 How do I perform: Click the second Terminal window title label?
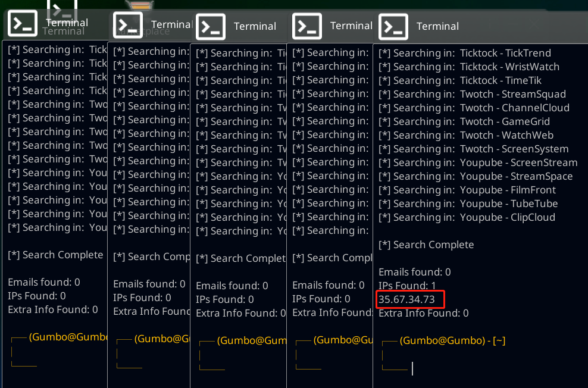[172, 24]
